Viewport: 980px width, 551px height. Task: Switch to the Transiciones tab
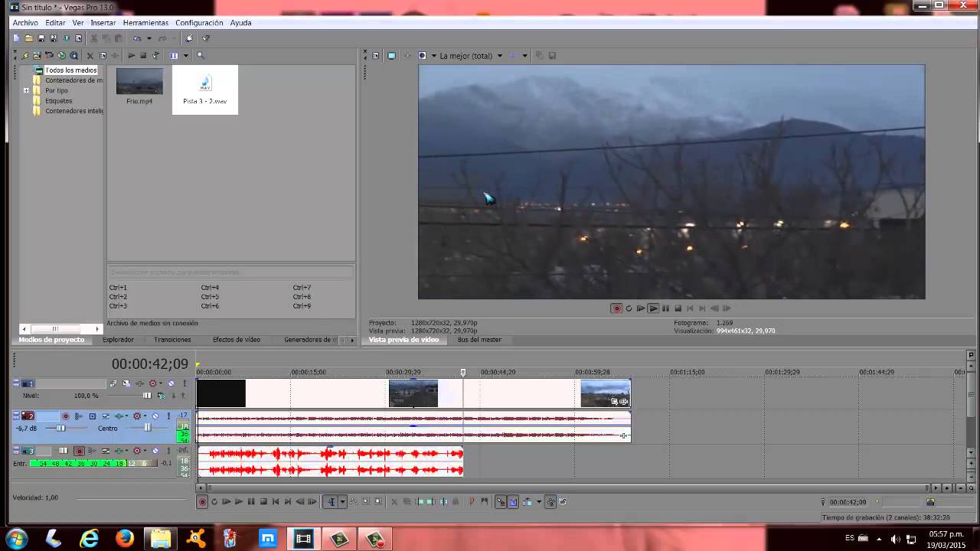pyautogui.click(x=172, y=340)
